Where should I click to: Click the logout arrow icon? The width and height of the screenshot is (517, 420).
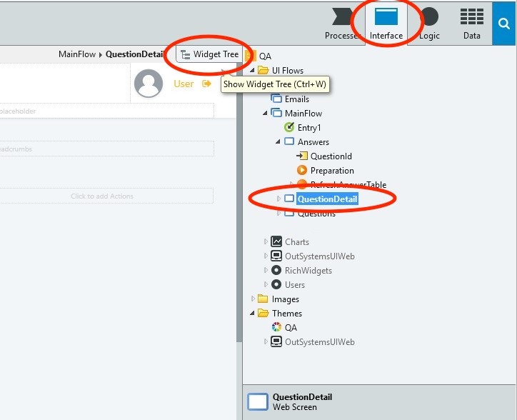tap(206, 84)
